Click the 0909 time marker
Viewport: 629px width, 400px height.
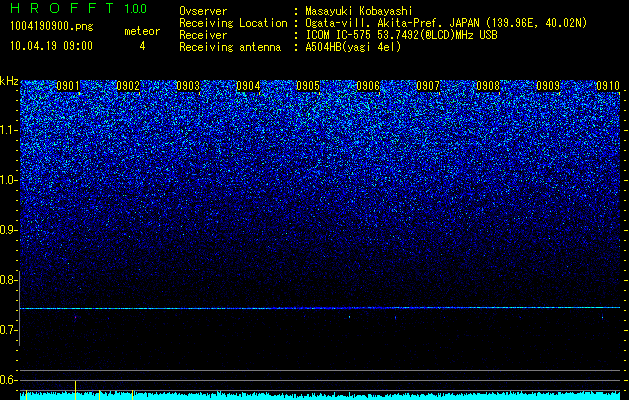pos(548,86)
